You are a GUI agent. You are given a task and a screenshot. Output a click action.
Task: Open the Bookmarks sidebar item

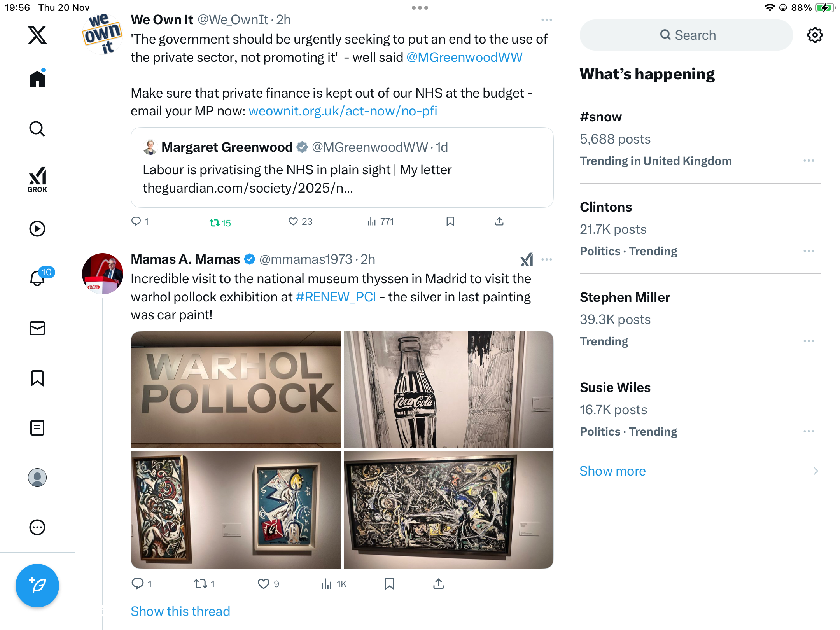tap(37, 378)
